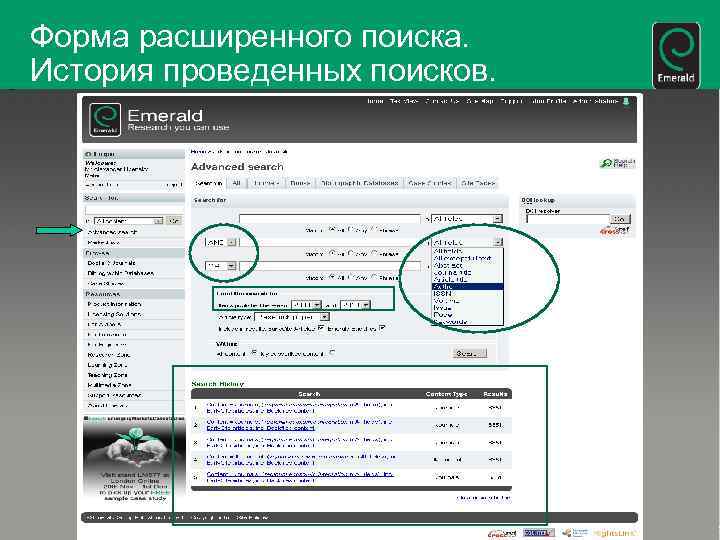Click the RightsLink logo in the footer

[x=614, y=533]
